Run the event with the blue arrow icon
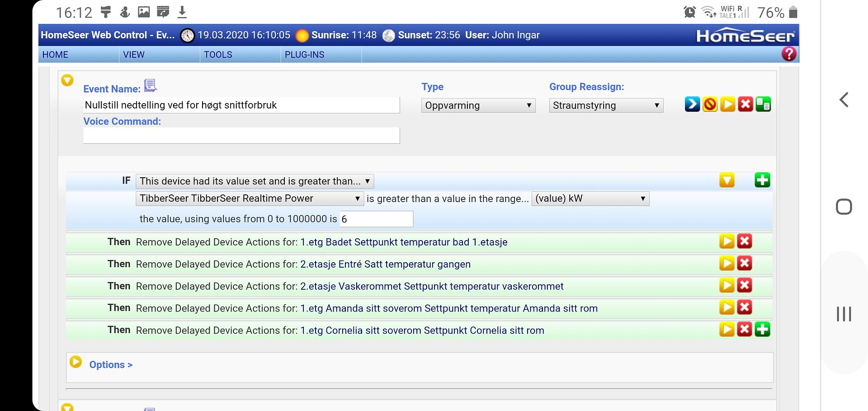868x411 pixels. (x=692, y=104)
